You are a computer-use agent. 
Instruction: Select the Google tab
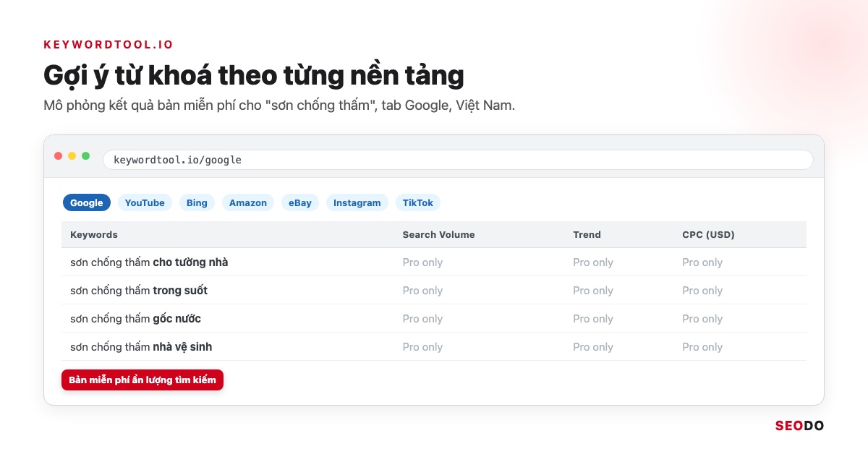[x=87, y=202]
